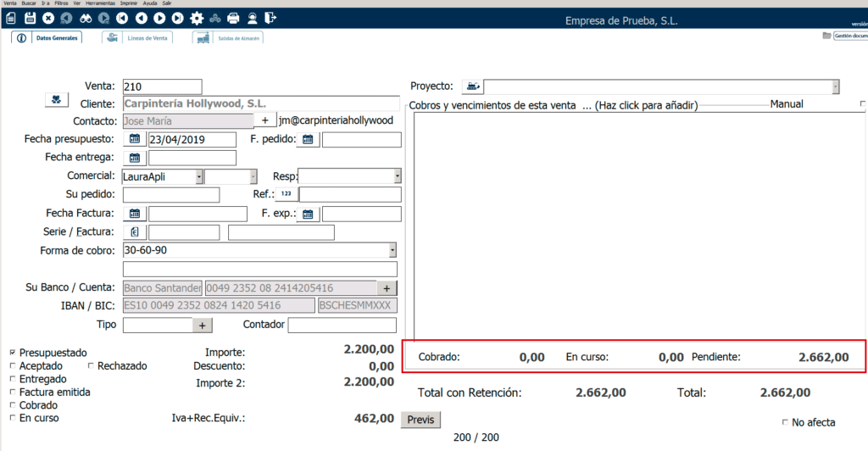868x451 pixels.
Task: Click the binoculars search icon
Action: [86, 18]
